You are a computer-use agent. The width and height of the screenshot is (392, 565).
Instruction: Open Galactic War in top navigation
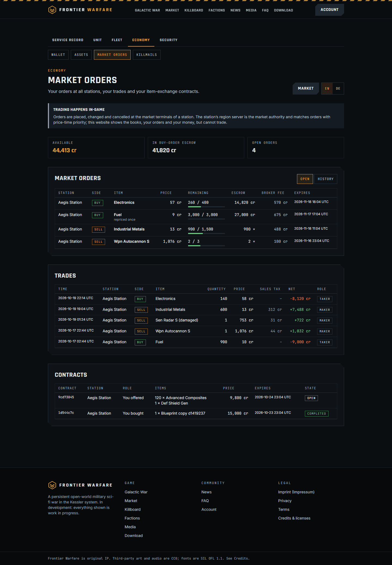click(148, 10)
